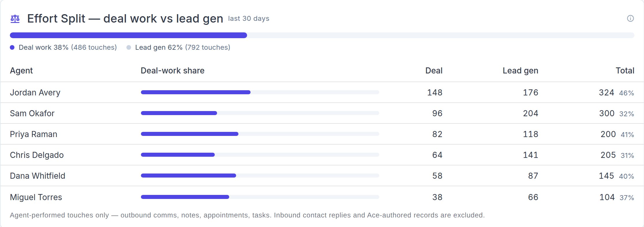Click Sam Okafor's total of 300
Viewport: 644px width, 227px height.
tap(607, 113)
